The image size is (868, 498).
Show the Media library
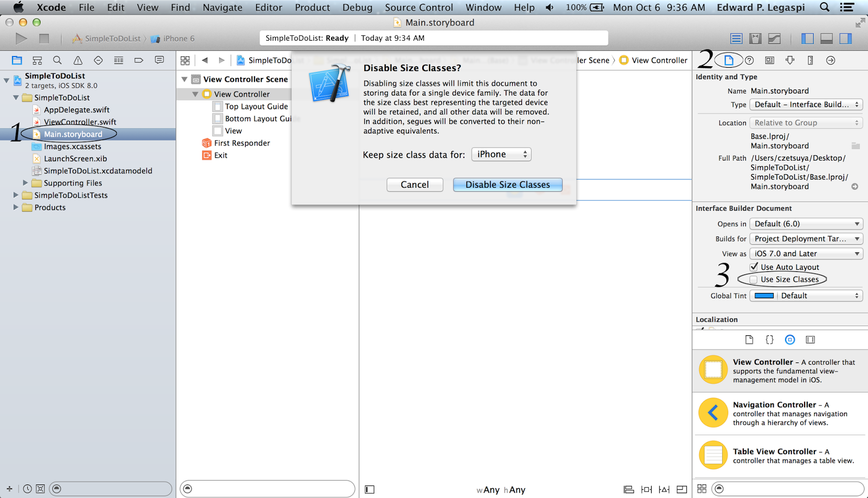[x=810, y=340]
